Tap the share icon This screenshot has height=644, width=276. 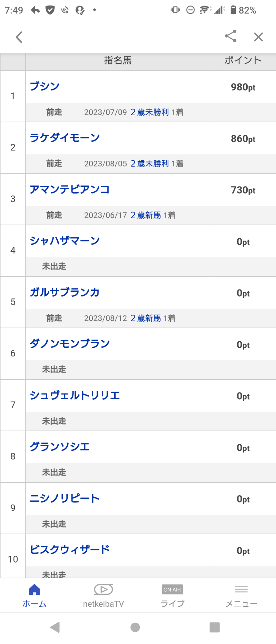231,36
